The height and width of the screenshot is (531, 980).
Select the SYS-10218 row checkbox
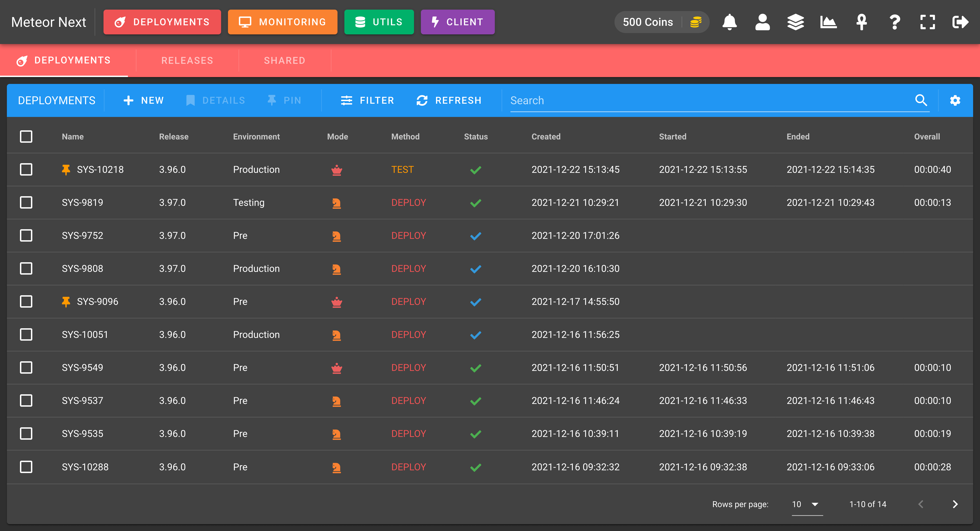[x=26, y=170]
